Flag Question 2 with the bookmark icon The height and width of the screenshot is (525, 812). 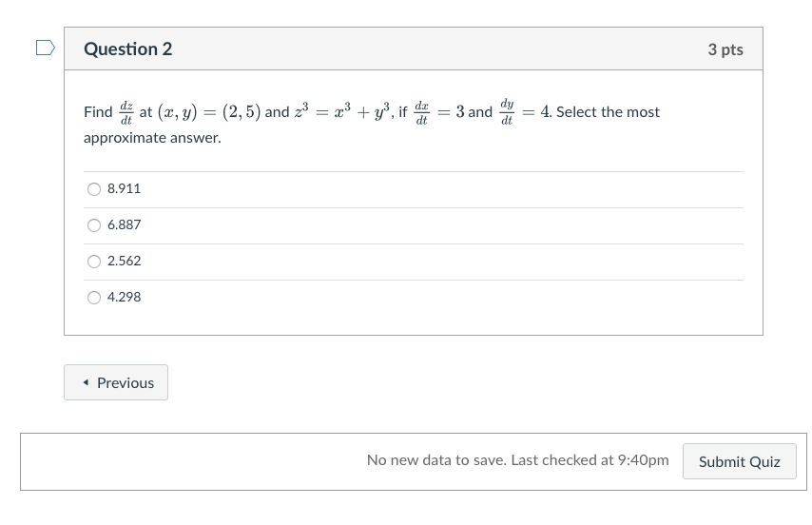(45, 48)
